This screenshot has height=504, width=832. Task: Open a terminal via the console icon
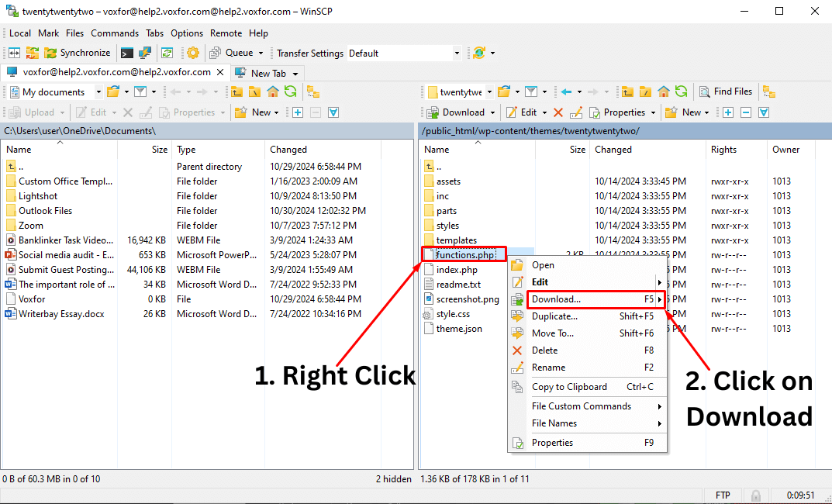126,53
